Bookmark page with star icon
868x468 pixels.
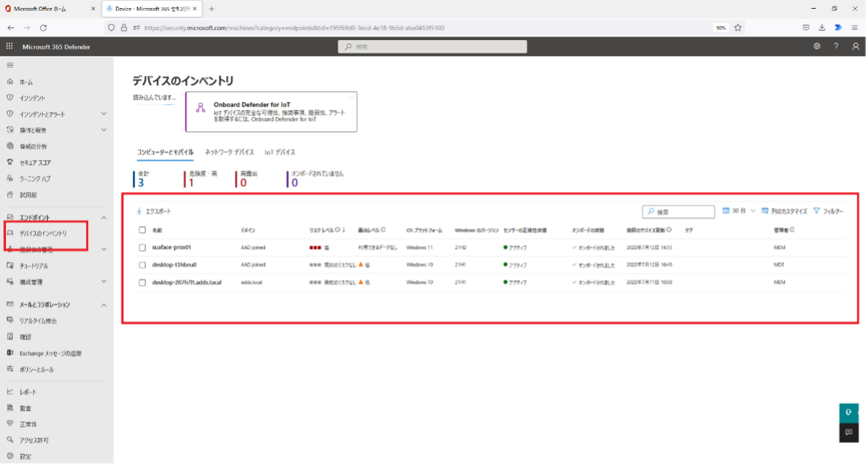(738, 28)
